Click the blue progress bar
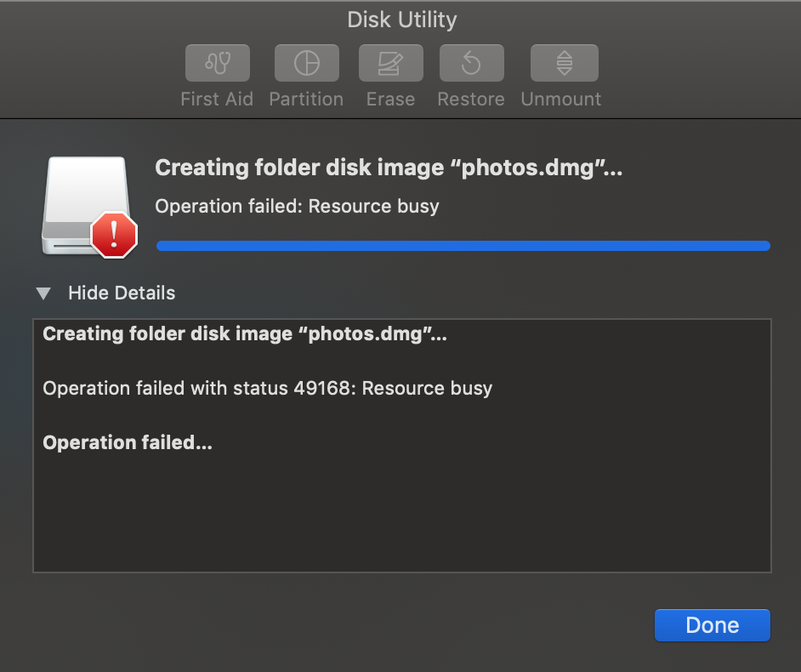801x672 pixels. [x=463, y=246]
